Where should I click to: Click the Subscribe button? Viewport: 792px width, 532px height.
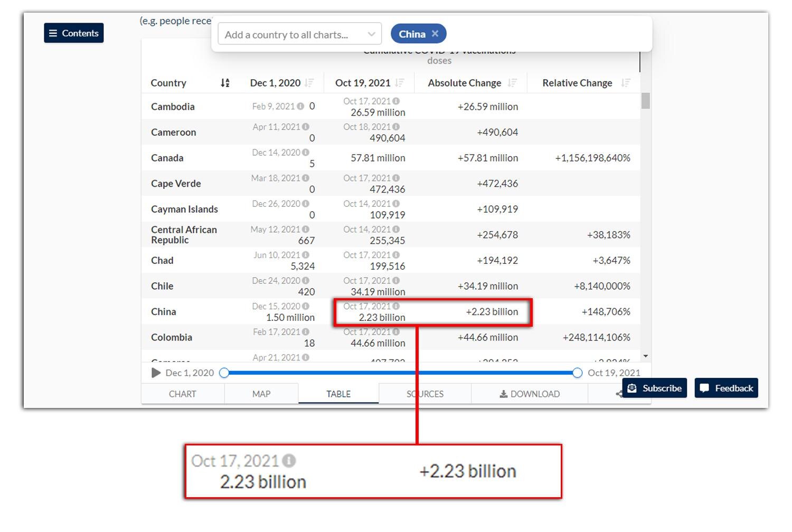pyautogui.click(x=655, y=388)
